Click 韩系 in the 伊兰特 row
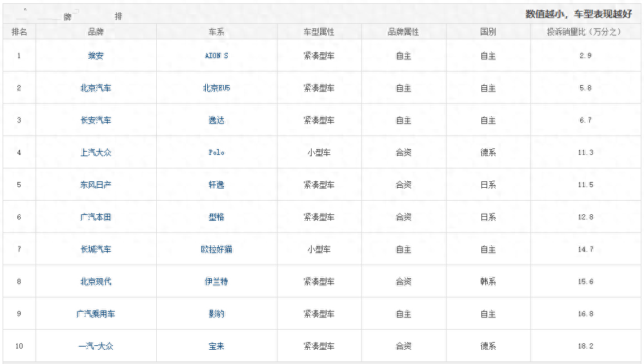 [x=488, y=281]
